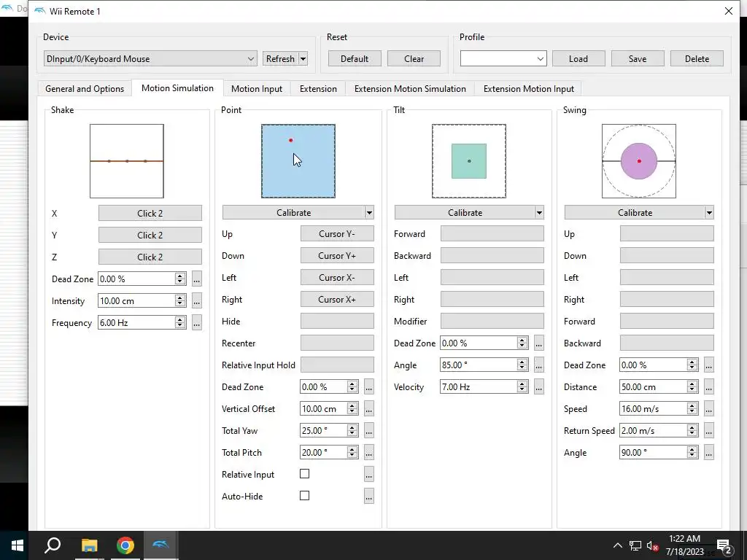Open the Extension tab
Viewport: 747px width, 560px height.
pos(318,88)
